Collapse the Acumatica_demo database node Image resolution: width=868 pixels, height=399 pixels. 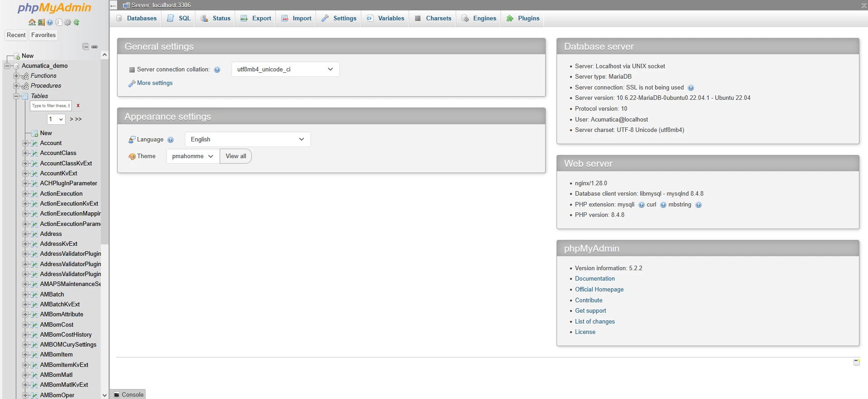tap(7, 66)
